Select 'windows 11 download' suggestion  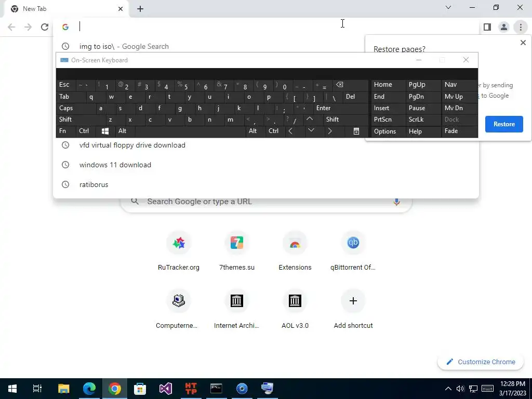[265, 165]
